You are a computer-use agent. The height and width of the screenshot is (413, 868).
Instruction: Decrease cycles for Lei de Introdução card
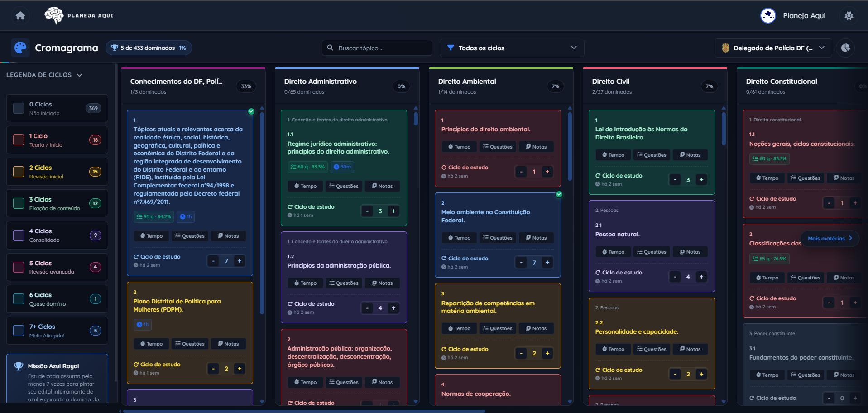click(675, 180)
